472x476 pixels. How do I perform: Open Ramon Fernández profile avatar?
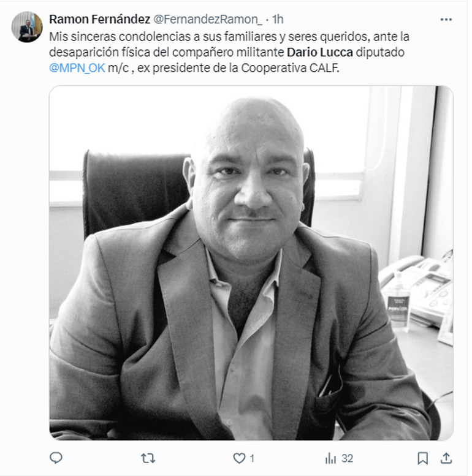click(x=27, y=27)
